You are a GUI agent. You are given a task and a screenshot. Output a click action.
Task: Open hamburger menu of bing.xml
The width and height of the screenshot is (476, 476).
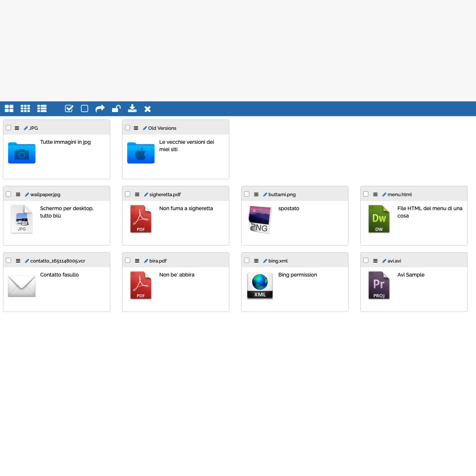[x=256, y=261]
